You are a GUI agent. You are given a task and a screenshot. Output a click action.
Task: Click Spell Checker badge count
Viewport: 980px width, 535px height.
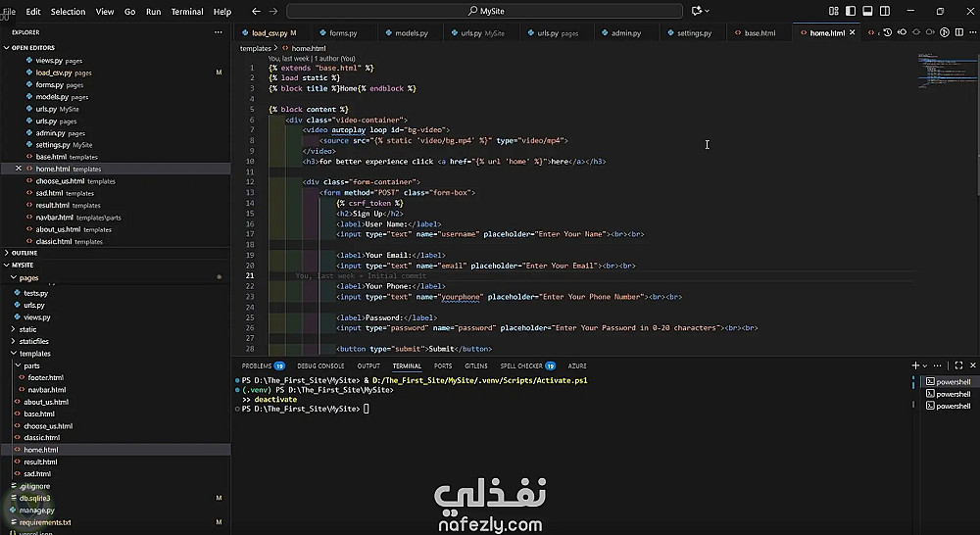(x=550, y=366)
